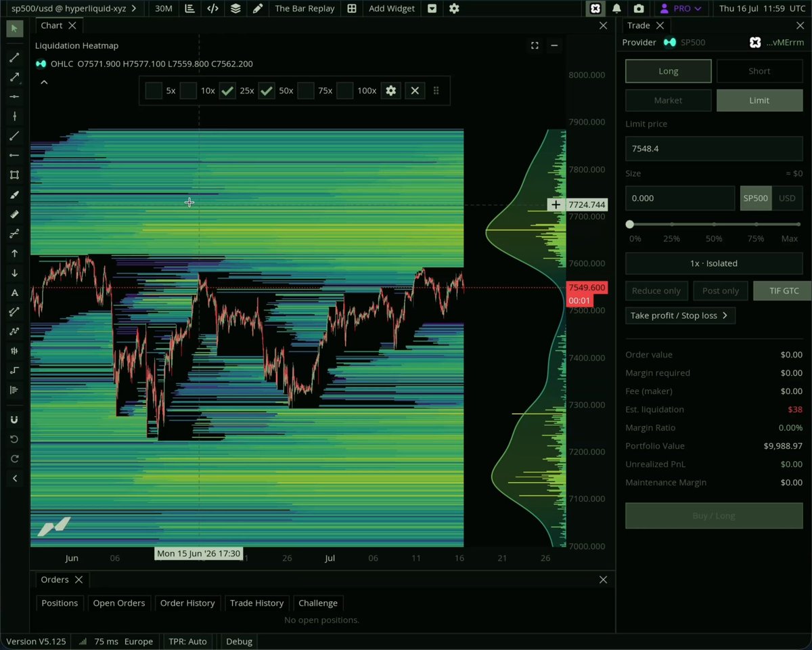Viewport: 812px width, 650px height.
Task: Switch to the Open Orders tab
Action: click(119, 603)
